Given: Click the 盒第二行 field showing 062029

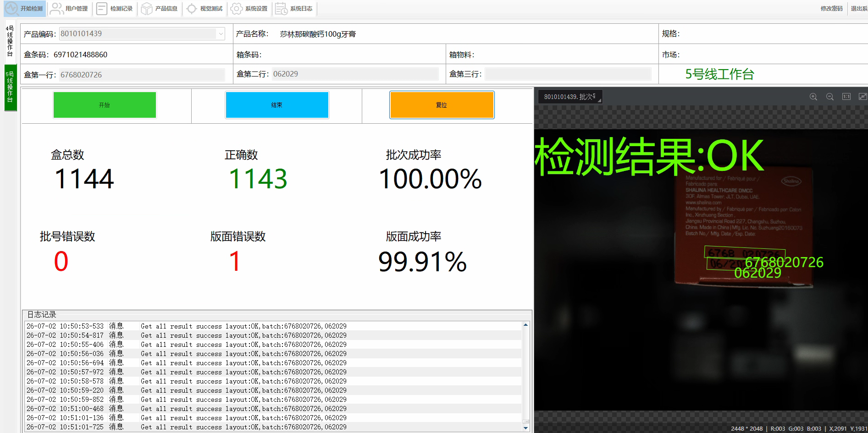Looking at the screenshot, I should 355,74.
